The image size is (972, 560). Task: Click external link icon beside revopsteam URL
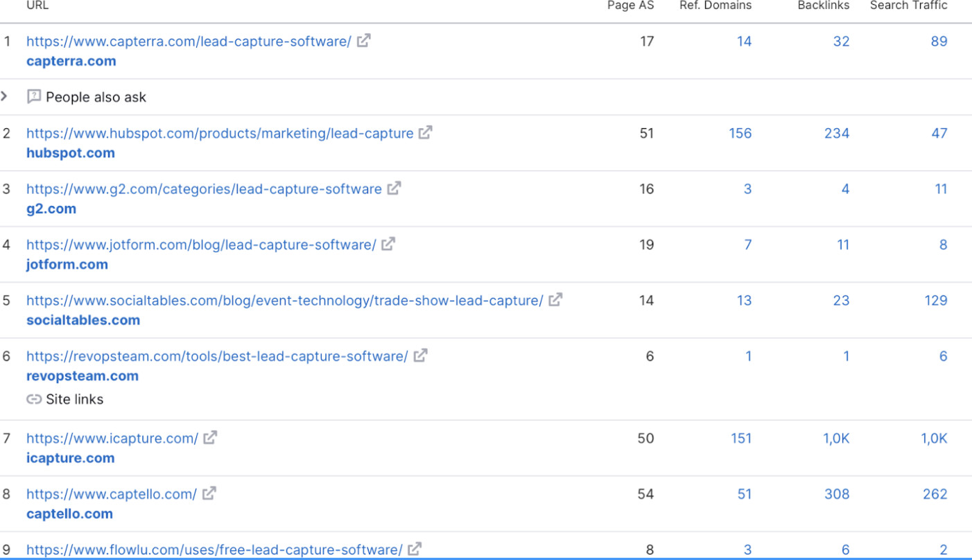[x=420, y=356]
